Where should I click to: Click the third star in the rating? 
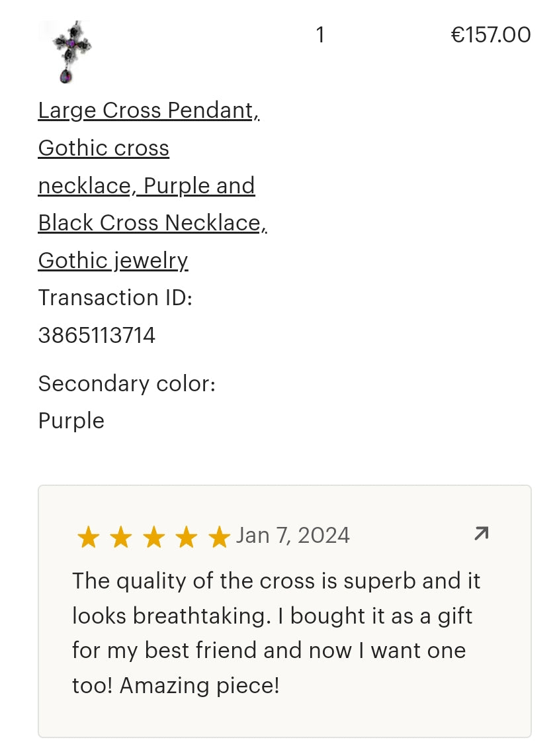point(153,537)
